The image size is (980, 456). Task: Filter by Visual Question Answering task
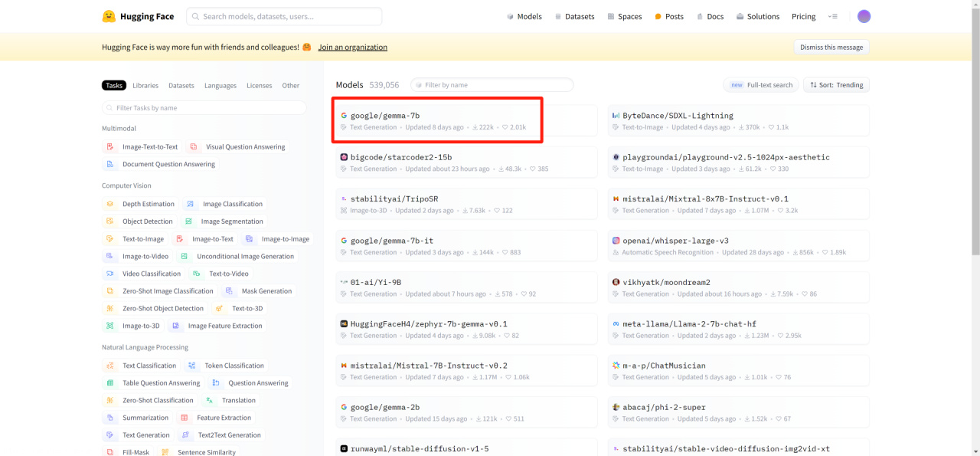[238, 146]
